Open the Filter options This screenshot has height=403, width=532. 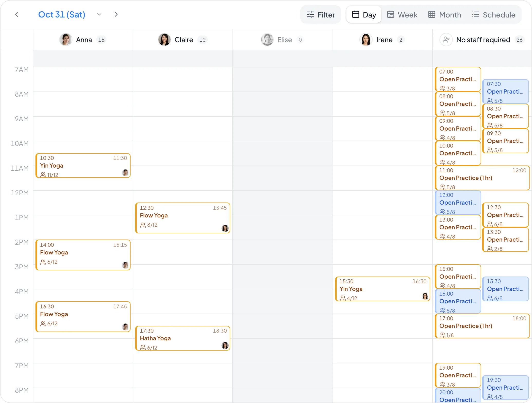coord(321,15)
